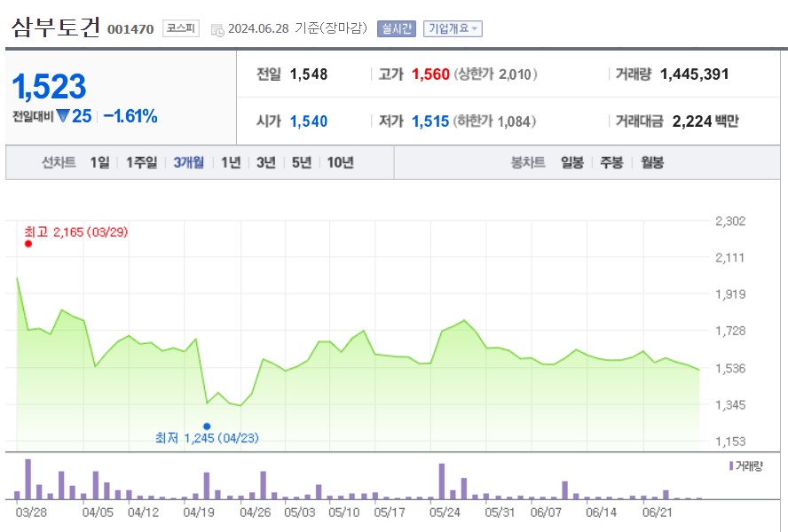788x532 pixels.
Task: Click the -1.61% change value
Action: (130, 116)
